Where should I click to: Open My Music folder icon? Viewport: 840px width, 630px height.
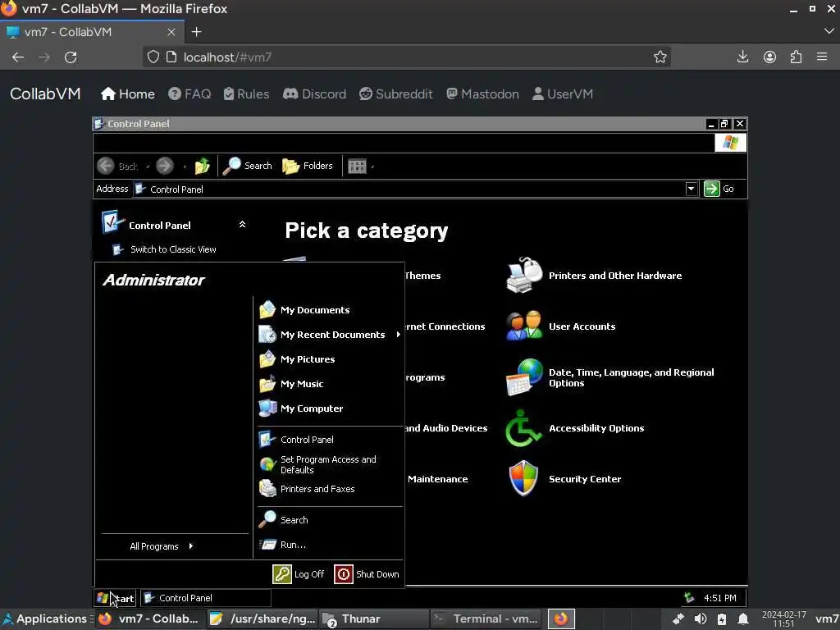267,384
